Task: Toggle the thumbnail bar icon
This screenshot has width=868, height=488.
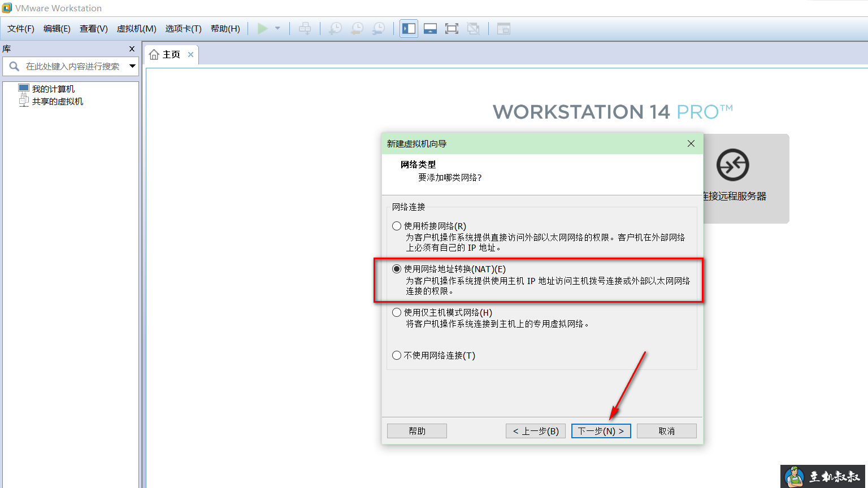Action: coord(430,28)
